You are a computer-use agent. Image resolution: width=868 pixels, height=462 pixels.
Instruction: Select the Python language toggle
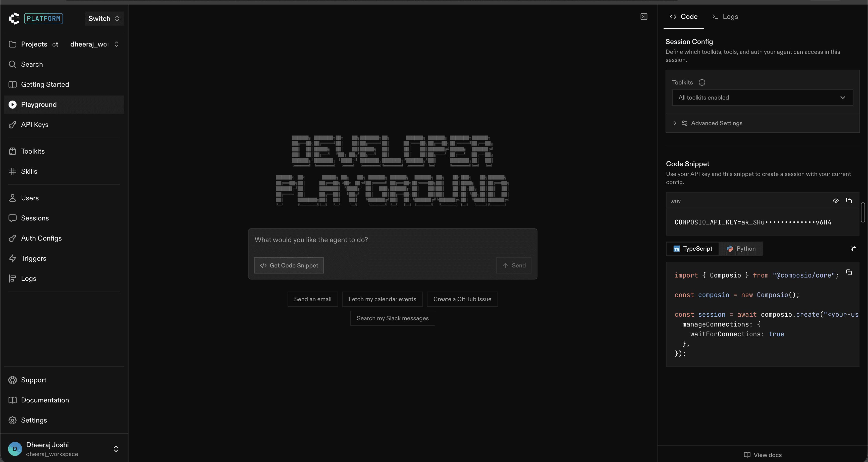coord(741,249)
